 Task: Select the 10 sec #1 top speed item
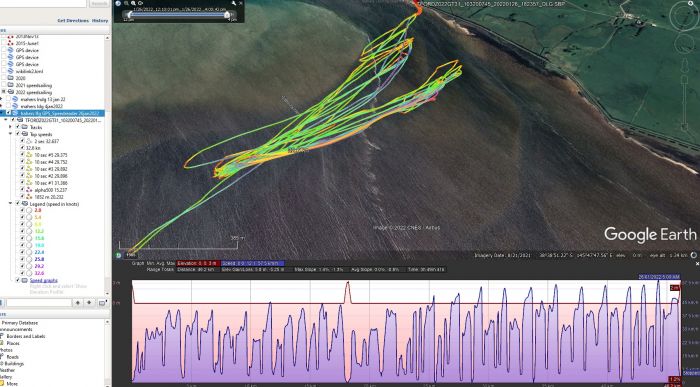pyautogui.click(x=51, y=183)
